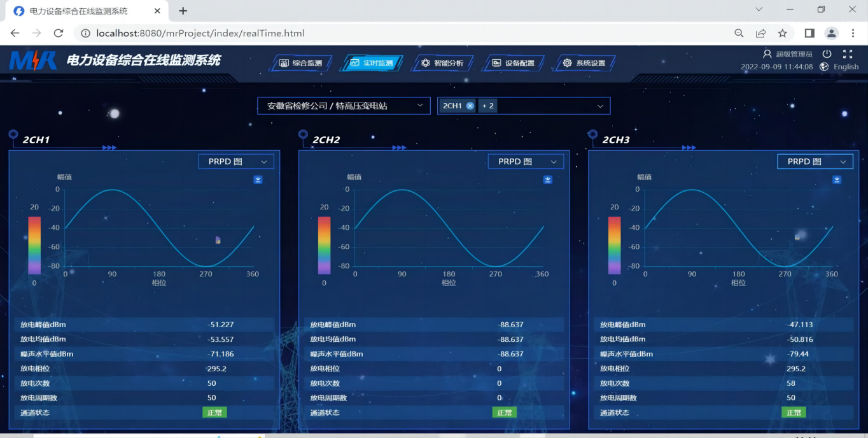
Task: Click the 正常 status badge for 2CH3
Action: coord(794,412)
